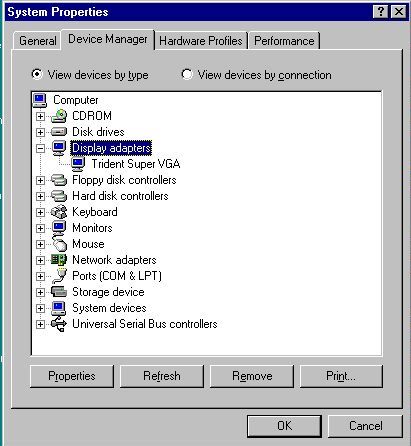Select the System devices label

109,308
